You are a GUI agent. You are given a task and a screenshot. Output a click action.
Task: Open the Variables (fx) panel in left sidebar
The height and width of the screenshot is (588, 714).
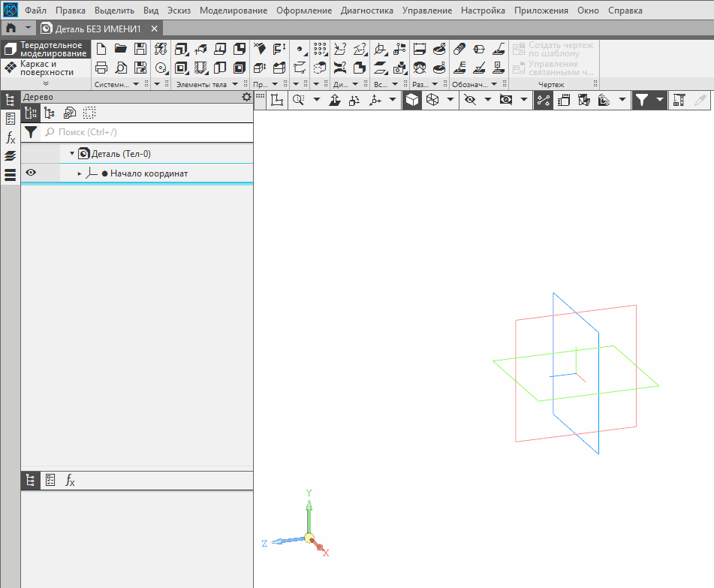[11, 137]
